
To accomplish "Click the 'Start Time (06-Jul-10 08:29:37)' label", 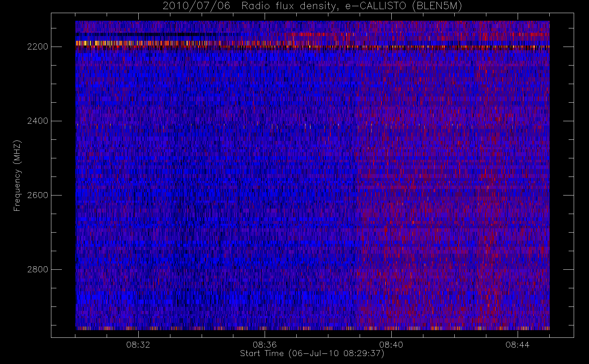I will 312,353.
